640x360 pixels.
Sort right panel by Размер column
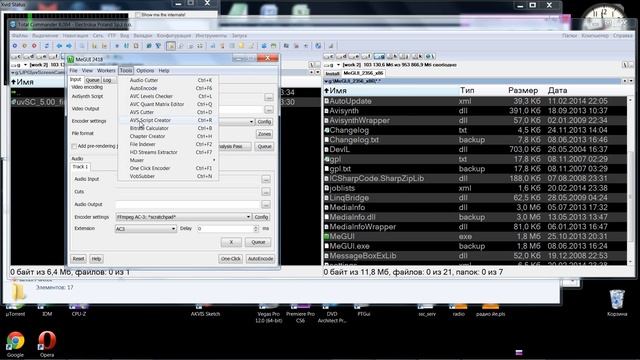(523, 91)
